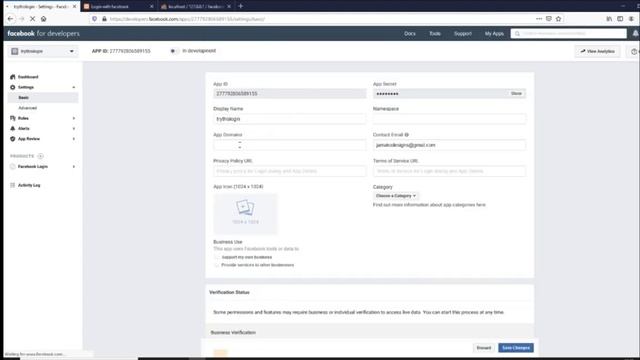
Task: Collapse the Settings section arrow
Action: click(x=74, y=87)
